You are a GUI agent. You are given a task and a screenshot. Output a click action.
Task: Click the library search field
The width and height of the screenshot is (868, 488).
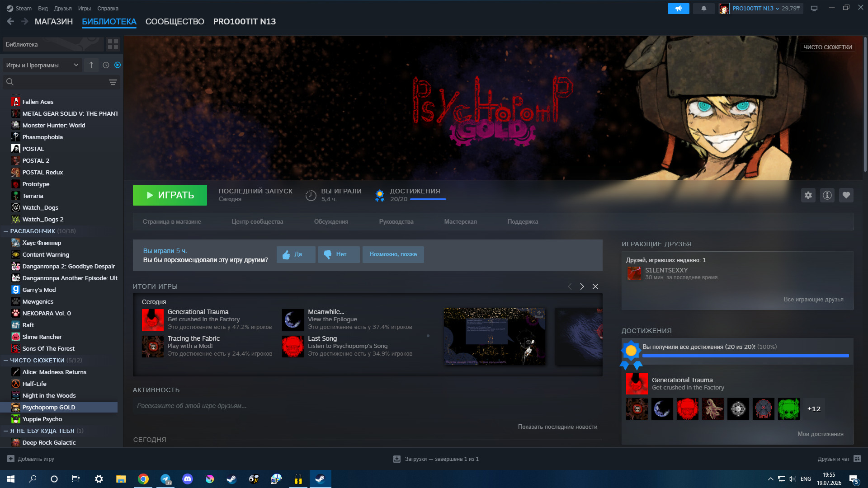tap(61, 82)
